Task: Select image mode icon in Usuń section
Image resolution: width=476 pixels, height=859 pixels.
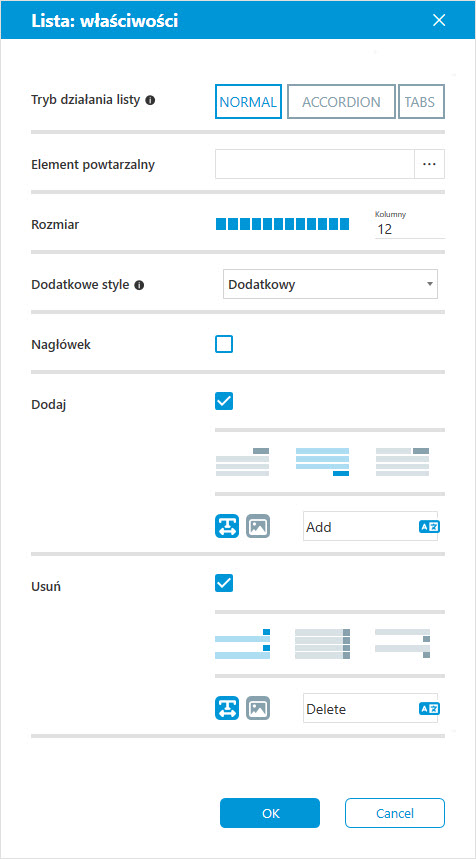Action: (258, 708)
